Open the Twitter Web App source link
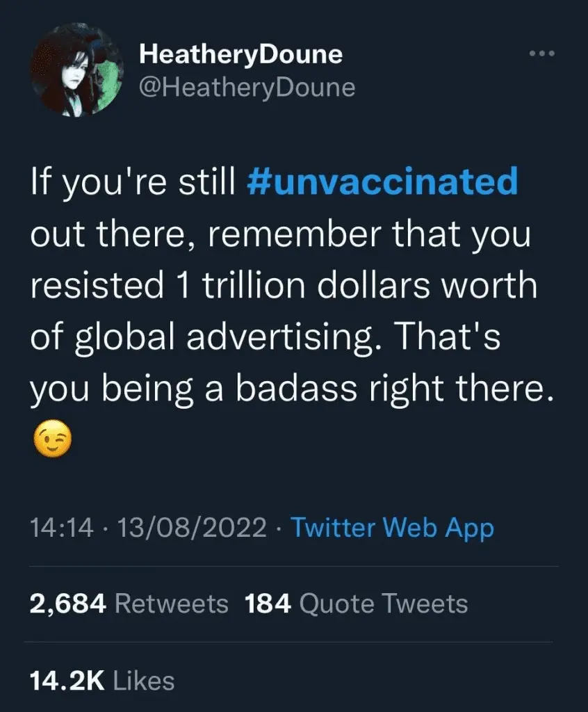The height and width of the screenshot is (712, 588). [x=392, y=527]
